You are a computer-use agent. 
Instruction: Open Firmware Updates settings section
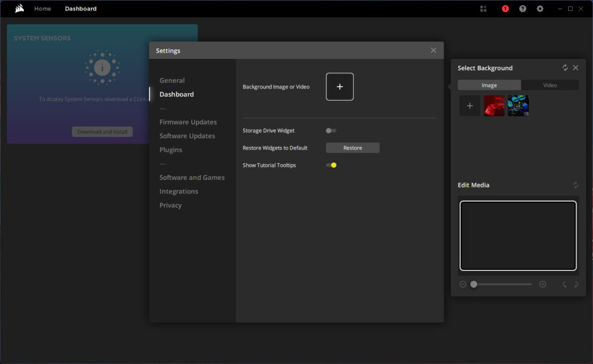click(188, 122)
